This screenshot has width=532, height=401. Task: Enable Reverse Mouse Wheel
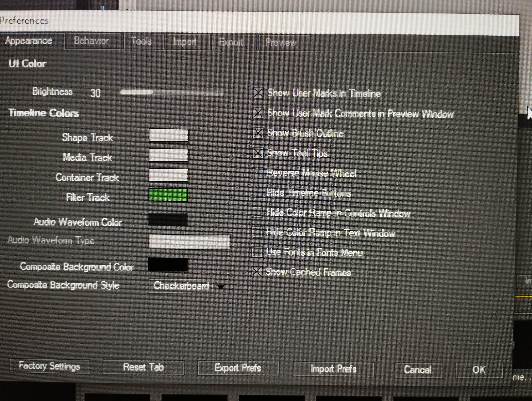[258, 173]
